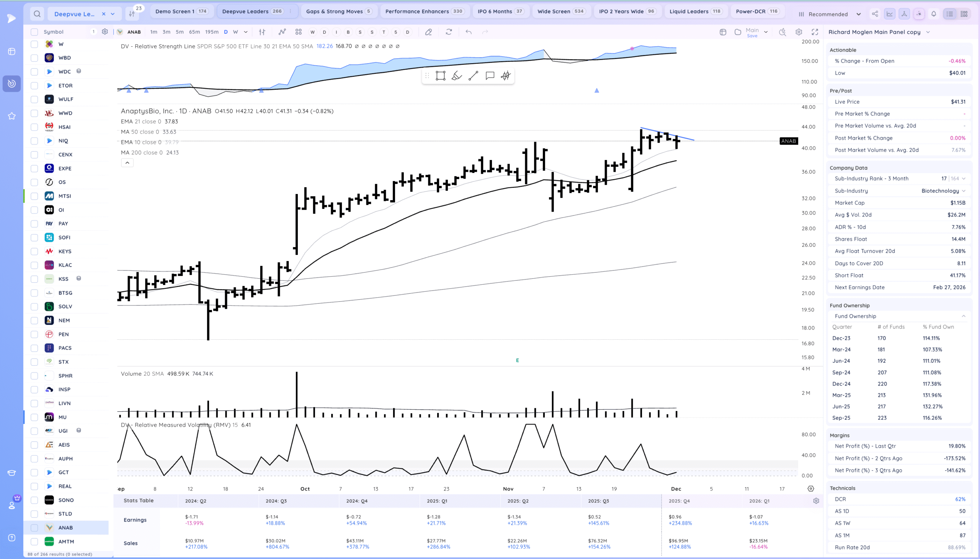The height and width of the screenshot is (559, 980).
Task: Check the checkbox next to SOFI
Action: (x=34, y=238)
